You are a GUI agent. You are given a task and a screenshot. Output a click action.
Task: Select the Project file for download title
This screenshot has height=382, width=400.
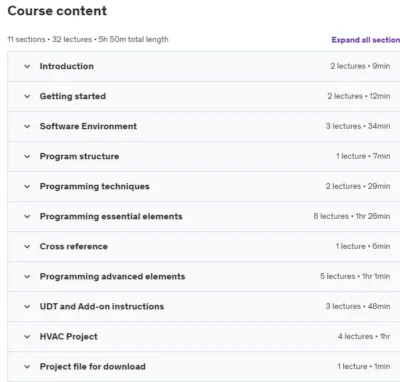(x=93, y=366)
